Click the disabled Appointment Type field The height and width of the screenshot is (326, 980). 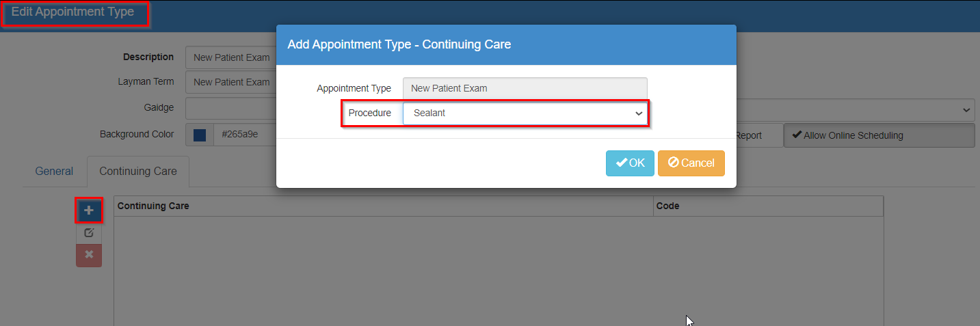pos(525,88)
